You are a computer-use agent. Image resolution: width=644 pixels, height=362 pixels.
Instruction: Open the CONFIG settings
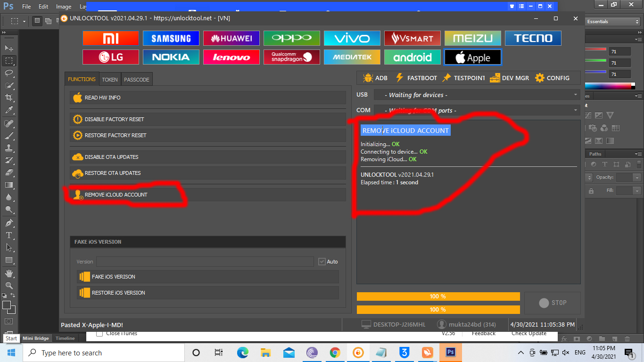(x=552, y=78)
